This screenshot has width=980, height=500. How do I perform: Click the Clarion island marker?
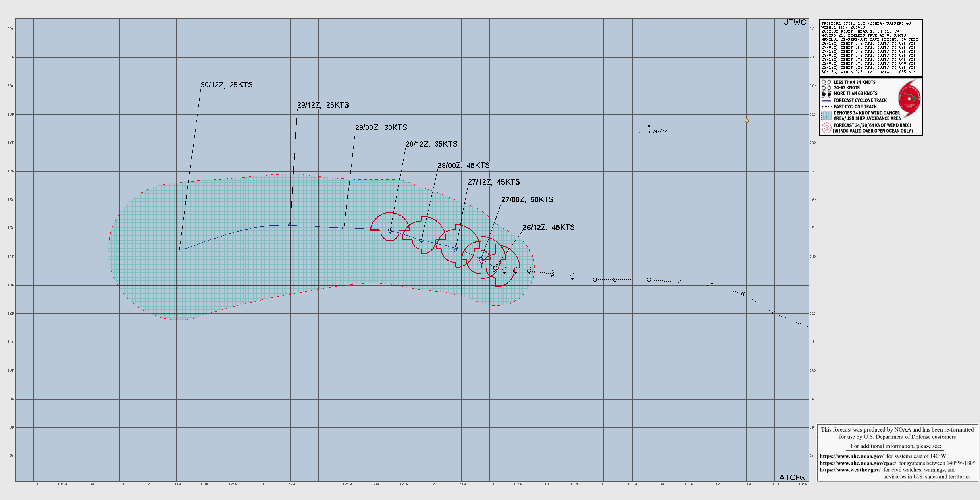click(x=649, y=126)
